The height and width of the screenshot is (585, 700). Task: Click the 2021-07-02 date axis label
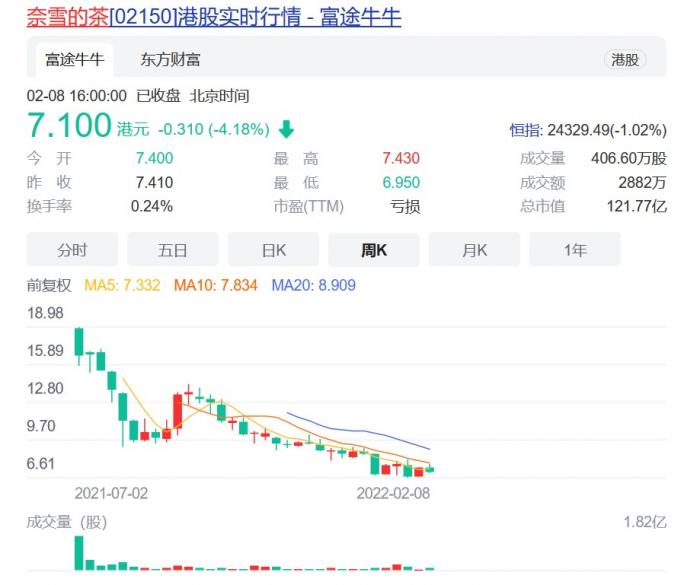coord(111,493)
